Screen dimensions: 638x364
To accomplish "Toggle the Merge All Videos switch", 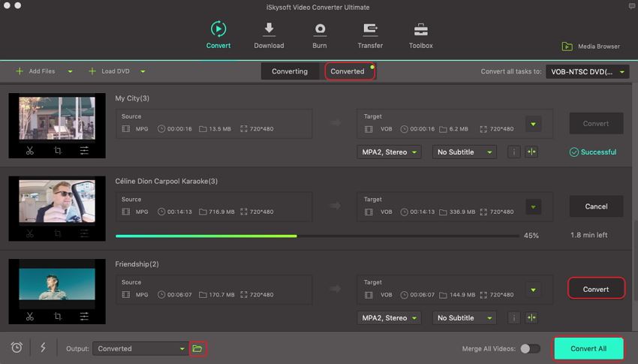I will coord(530,348).
